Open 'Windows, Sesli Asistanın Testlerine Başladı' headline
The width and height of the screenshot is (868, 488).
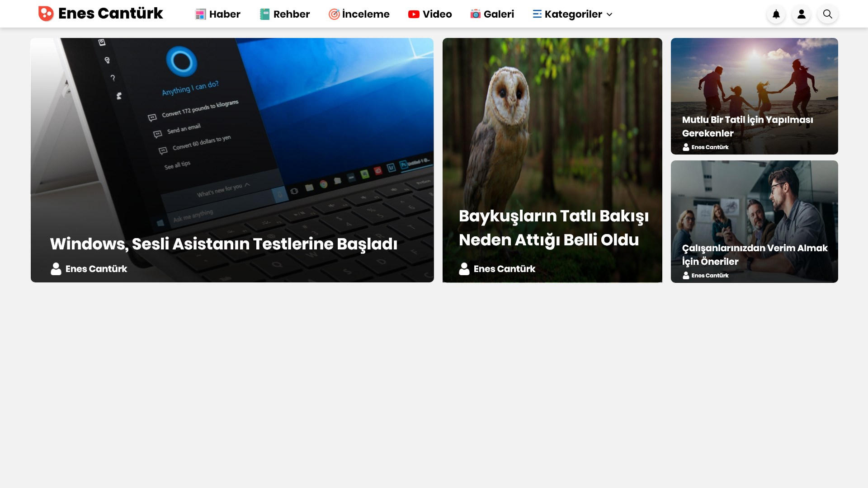[224, 244]
